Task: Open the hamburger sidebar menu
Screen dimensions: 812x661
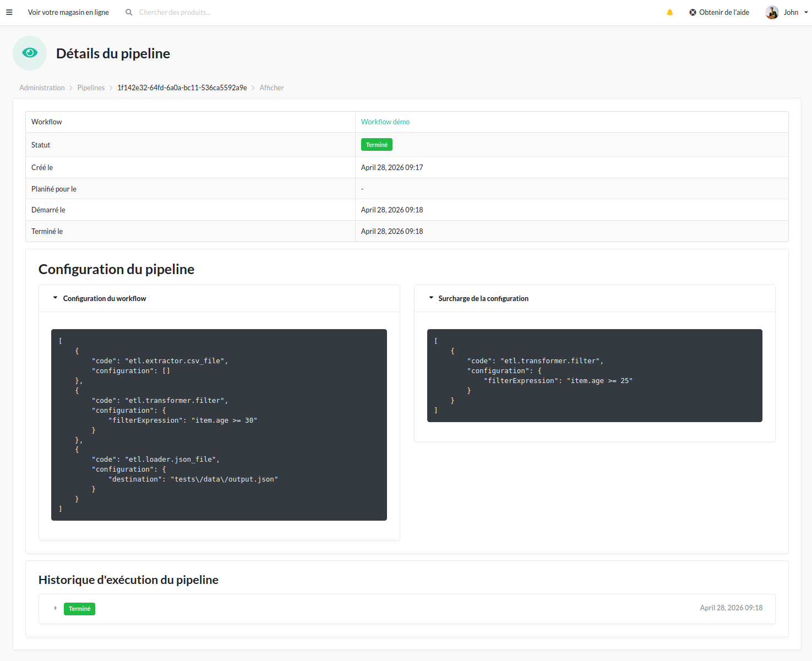Action: [x=9, y=12]
